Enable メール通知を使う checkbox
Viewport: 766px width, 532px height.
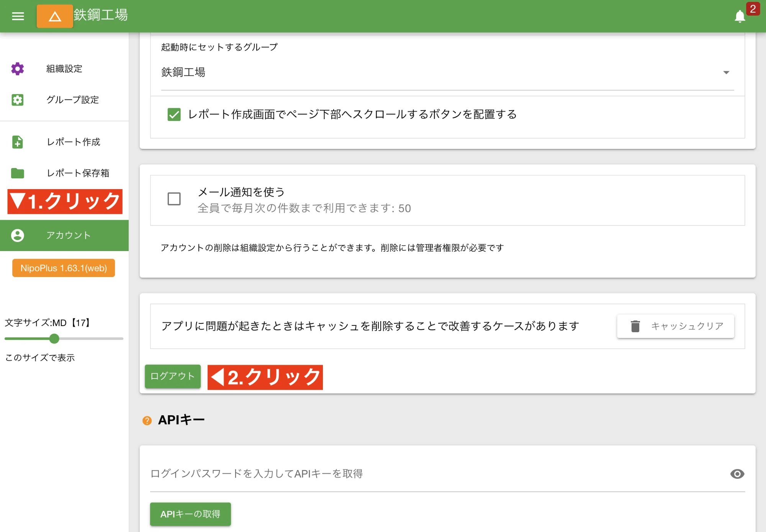173,199
